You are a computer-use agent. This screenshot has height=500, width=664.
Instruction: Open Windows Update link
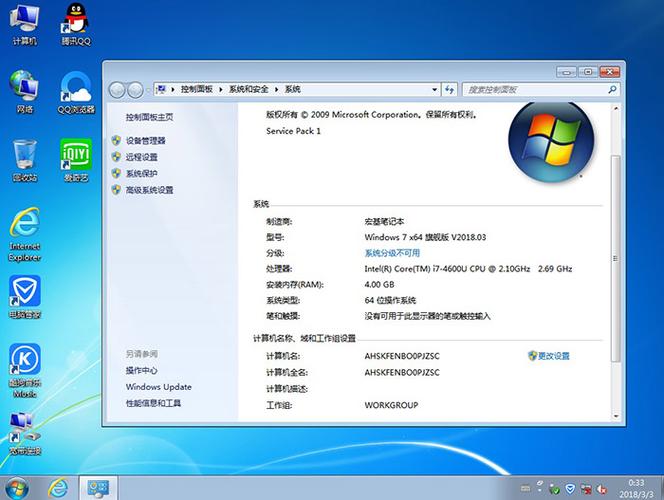pyautogui.click(x=158, y=387)
